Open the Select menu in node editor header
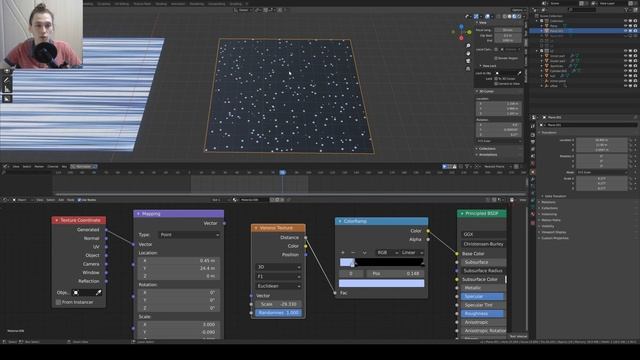This screenshot has width=640, height=360. [51, 200]
